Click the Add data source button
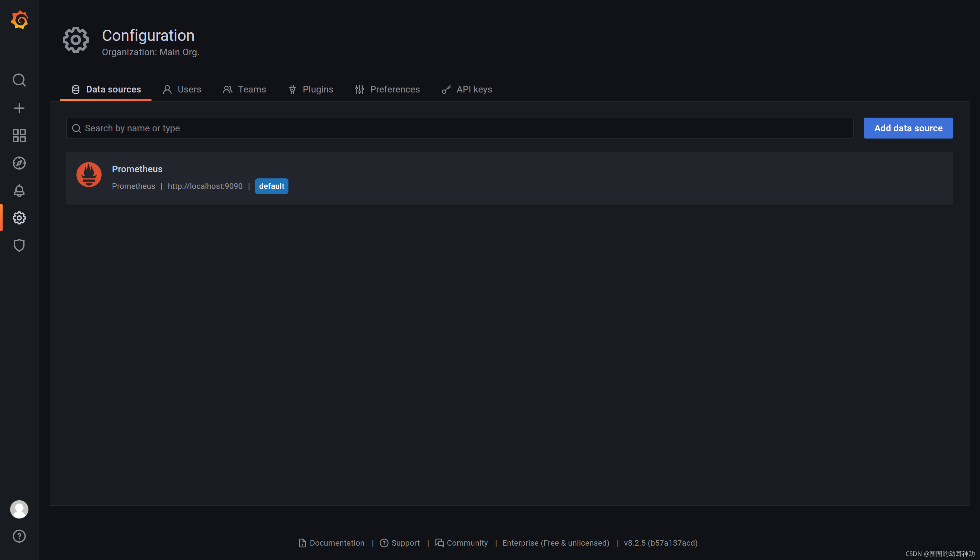 coord(908,128)
